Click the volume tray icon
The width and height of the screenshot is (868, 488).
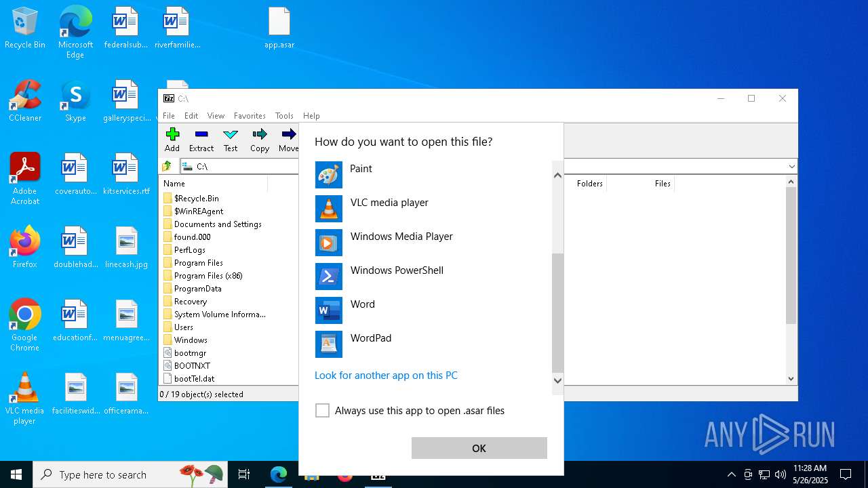pyautogui.click(x=781, y=474)
